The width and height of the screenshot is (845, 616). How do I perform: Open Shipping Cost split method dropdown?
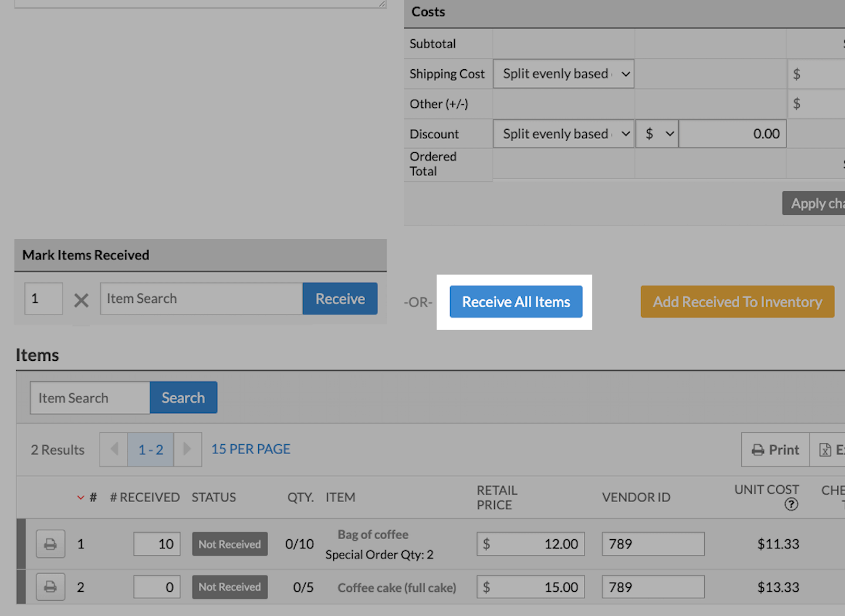563,74
